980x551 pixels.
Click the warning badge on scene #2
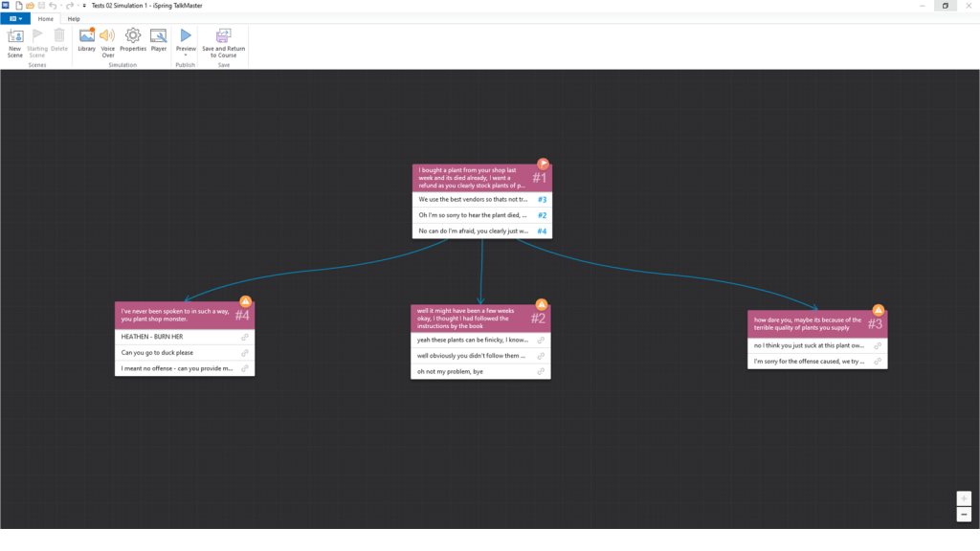(x=542, y=304)
